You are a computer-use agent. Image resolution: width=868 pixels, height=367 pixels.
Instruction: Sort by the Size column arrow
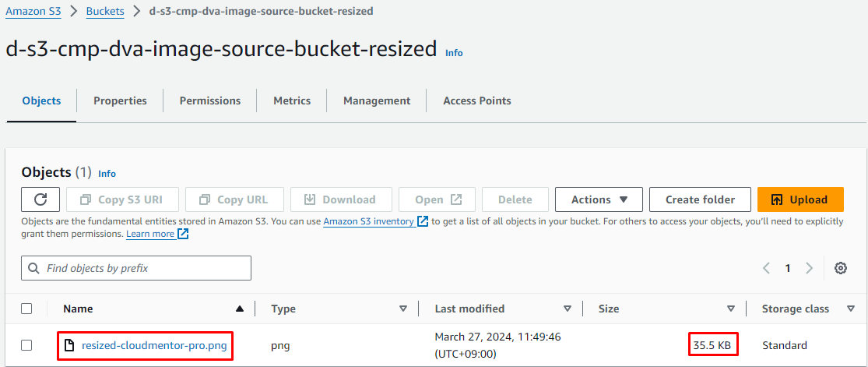[731, 309]
